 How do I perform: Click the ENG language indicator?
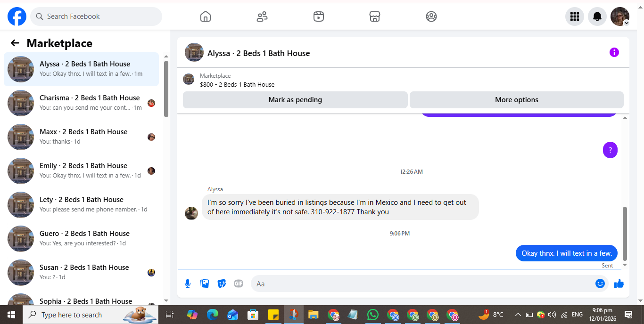tap(577, 315)
